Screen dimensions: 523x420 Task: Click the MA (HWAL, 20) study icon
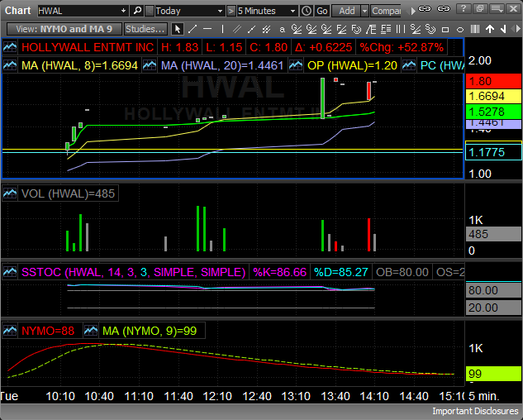tap(150, 65)
